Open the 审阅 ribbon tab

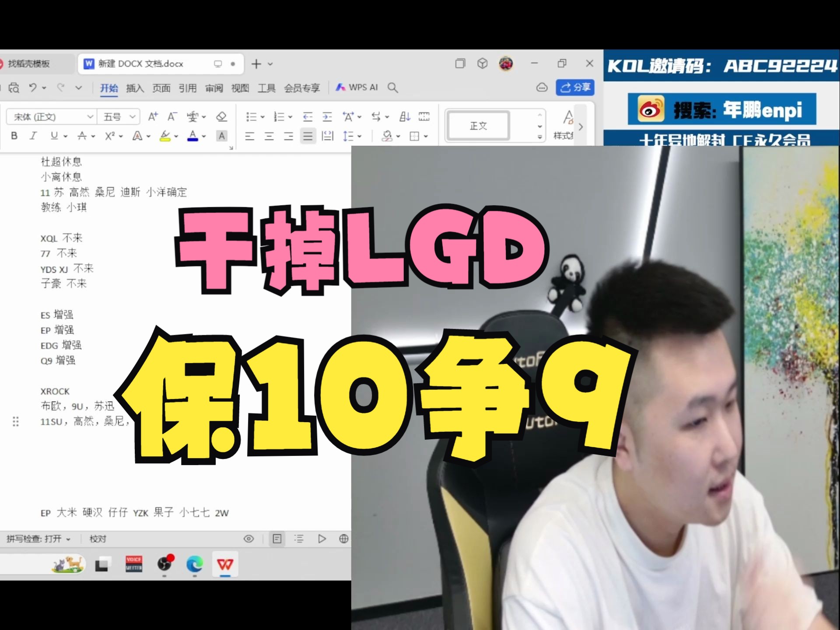coord(214,88)
